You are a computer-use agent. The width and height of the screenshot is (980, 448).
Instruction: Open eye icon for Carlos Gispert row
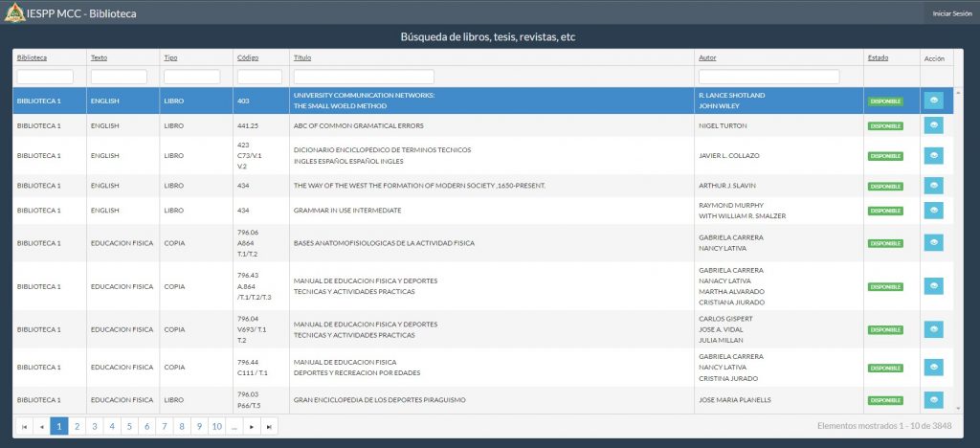click(934, 329)
